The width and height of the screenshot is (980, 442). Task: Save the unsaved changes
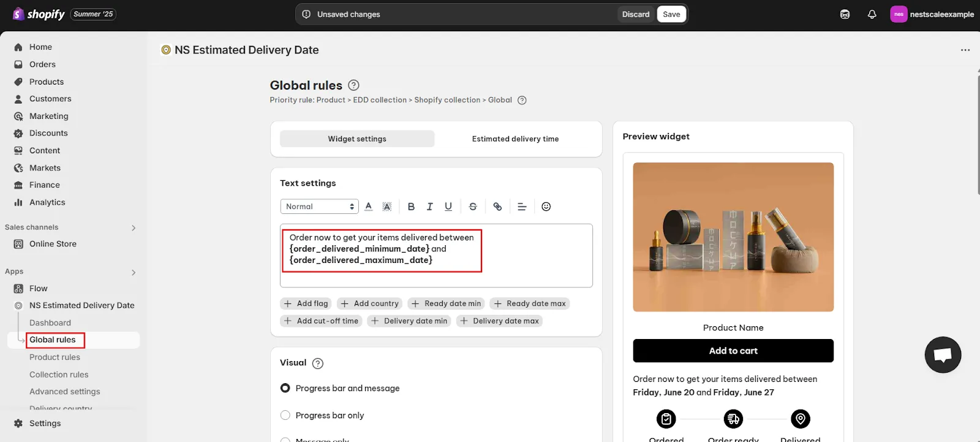(671, 14)
